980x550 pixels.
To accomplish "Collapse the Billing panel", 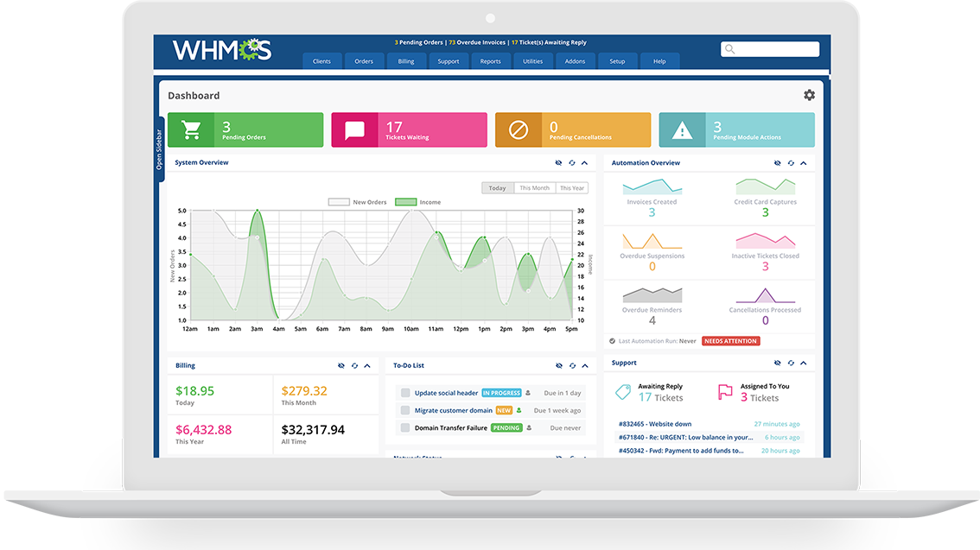I will click(367, 365).
